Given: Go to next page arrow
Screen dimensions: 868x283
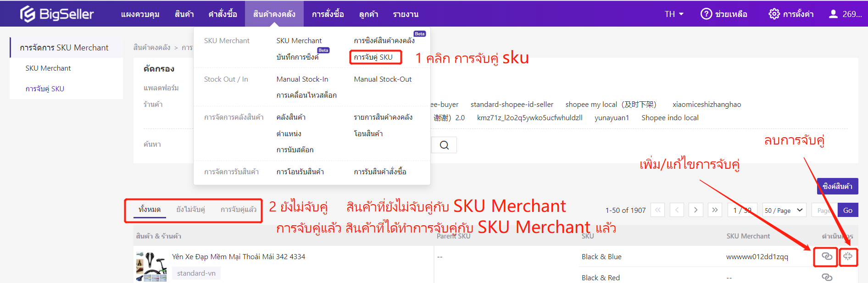Looking at the screenshot, I should (x=696, y=210).
